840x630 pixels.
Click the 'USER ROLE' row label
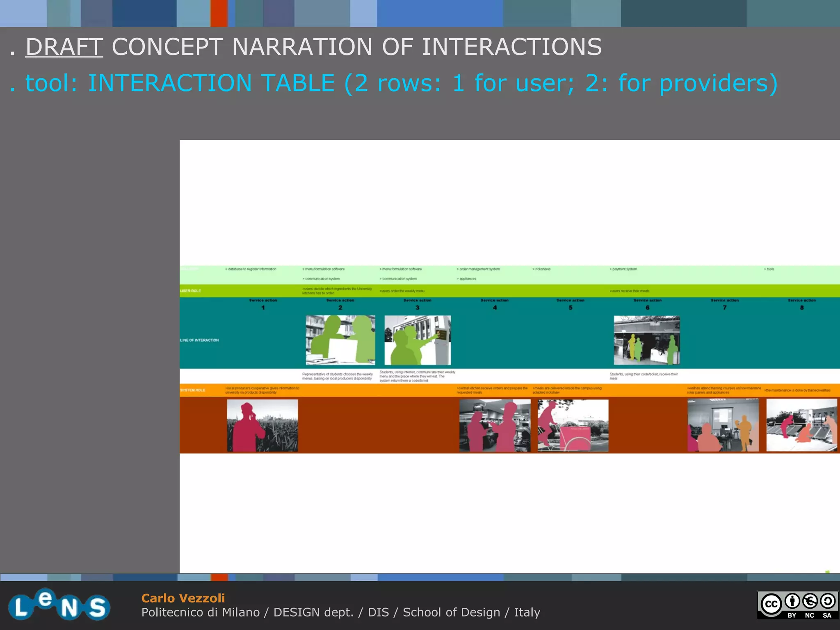191,291
